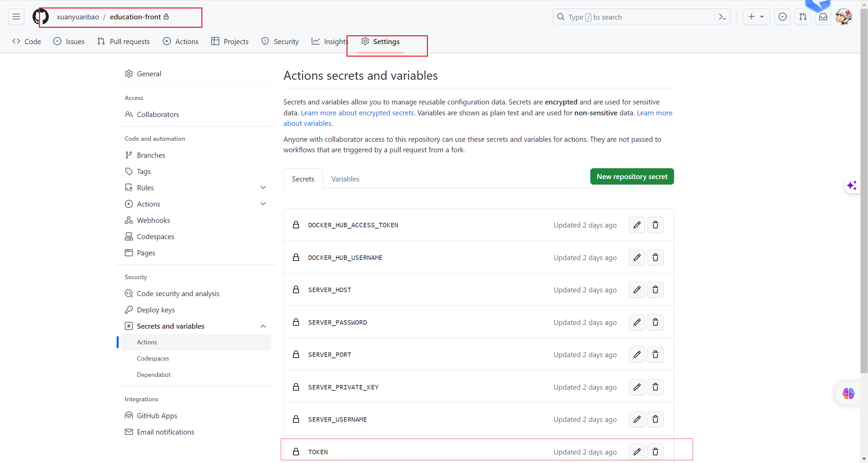This screenshot has height=463, width=868.
Task: Click trash icon for TOKEN secret
Action: 655,452
